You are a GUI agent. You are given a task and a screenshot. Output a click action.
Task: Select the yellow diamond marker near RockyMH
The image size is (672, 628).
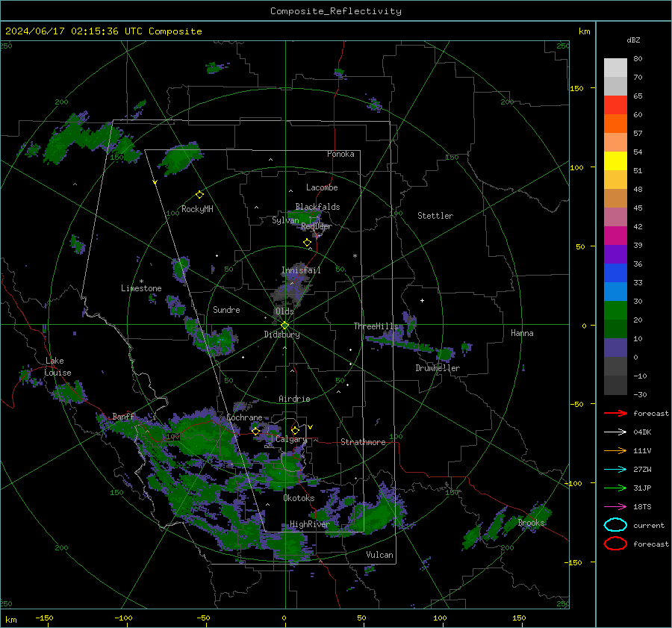tap(199, 195)
